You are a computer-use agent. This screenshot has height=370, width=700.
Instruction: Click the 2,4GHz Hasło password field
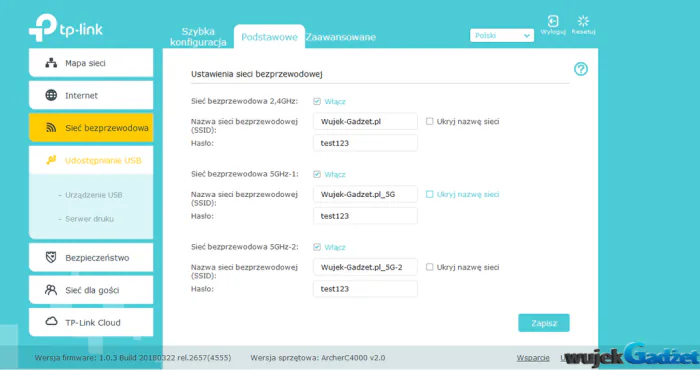[x=365, y=143]
